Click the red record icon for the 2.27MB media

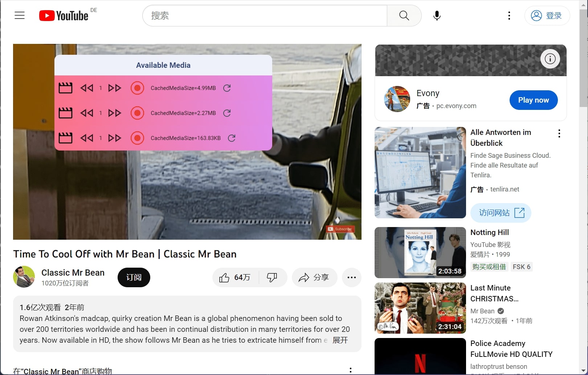pos(138,113)
